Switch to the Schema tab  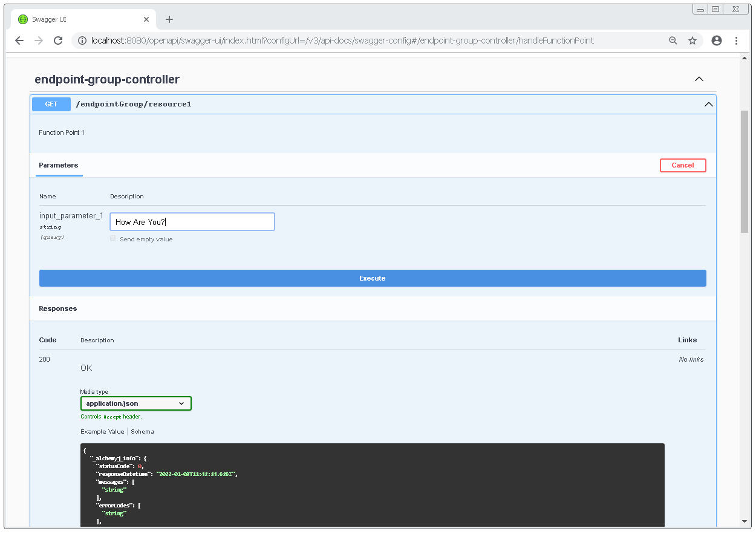click(142, 432)
